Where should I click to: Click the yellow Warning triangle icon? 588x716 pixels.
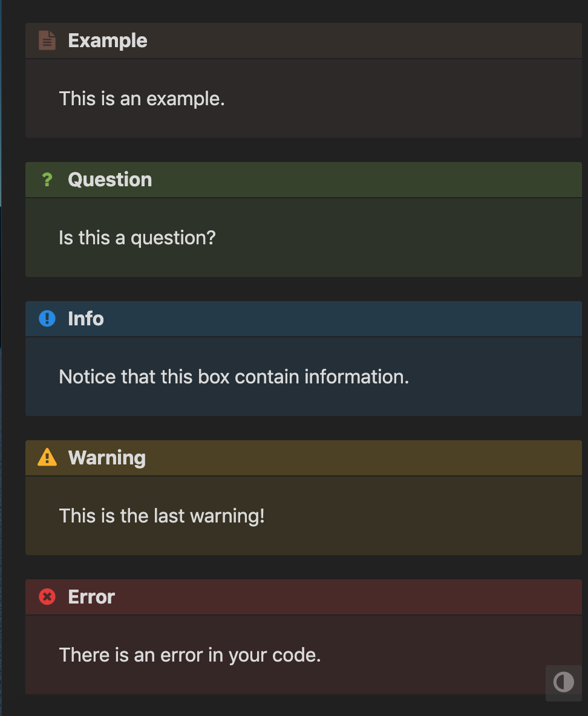[47, 458]
